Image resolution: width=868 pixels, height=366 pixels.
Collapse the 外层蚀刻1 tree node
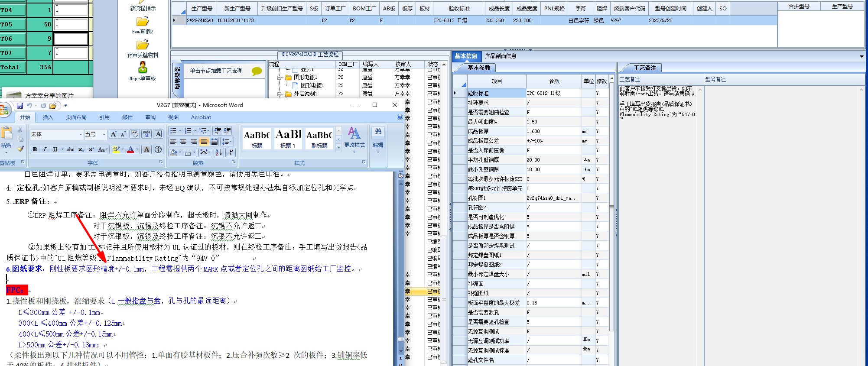point(280,94)
